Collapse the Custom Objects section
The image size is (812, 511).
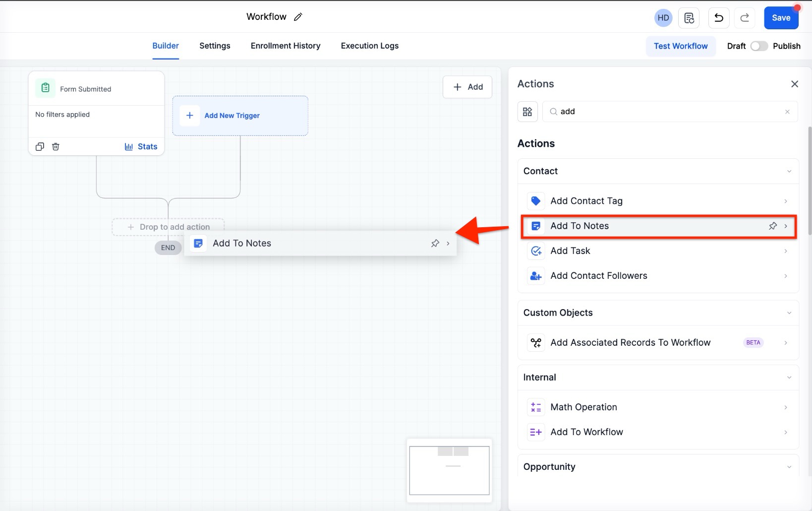tap(789, 313)
